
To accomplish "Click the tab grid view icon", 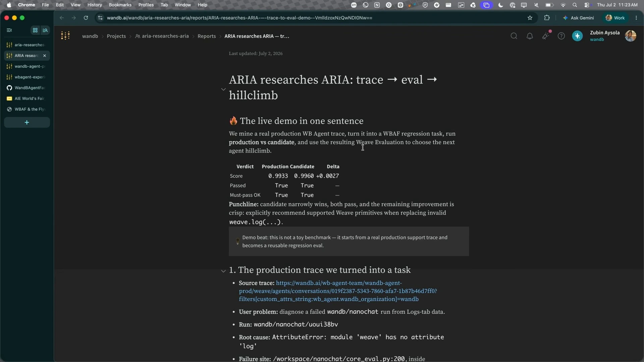I will click(x=35, y=30).
